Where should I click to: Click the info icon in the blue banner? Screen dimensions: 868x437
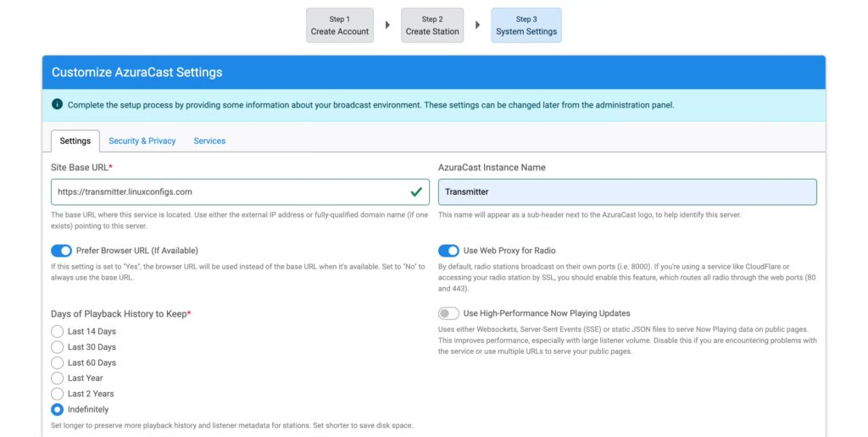pos(57,104)
